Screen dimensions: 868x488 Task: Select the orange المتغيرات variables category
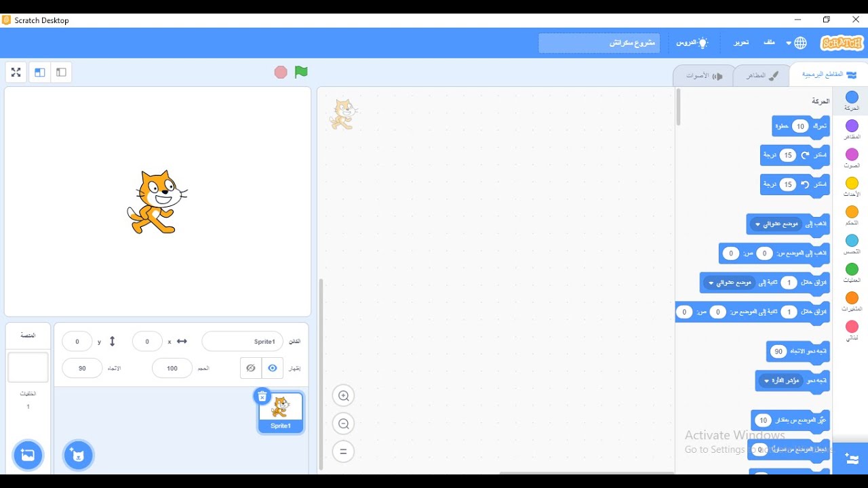click(x=852, y=302)
